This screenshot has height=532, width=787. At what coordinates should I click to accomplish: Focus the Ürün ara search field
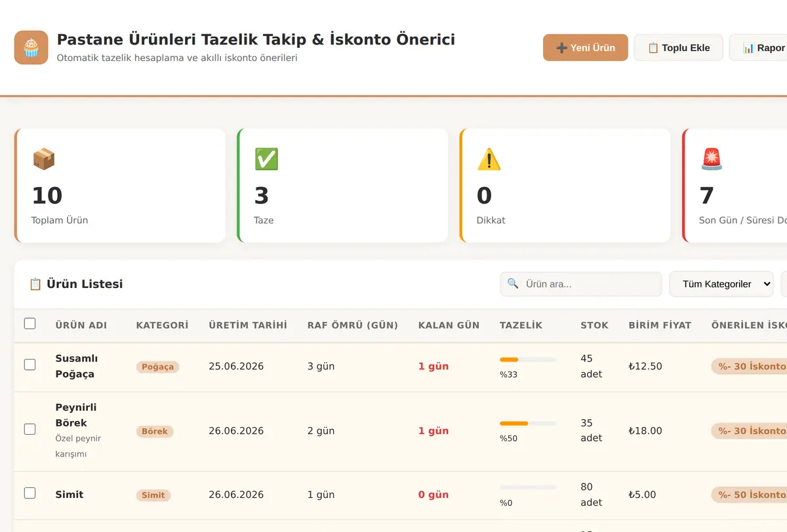580,284
